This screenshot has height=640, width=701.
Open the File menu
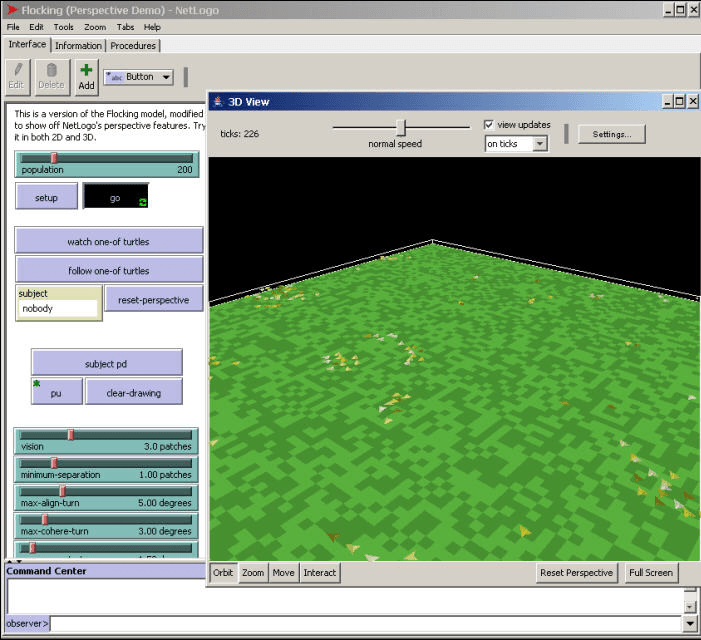[x=13, y=27]
